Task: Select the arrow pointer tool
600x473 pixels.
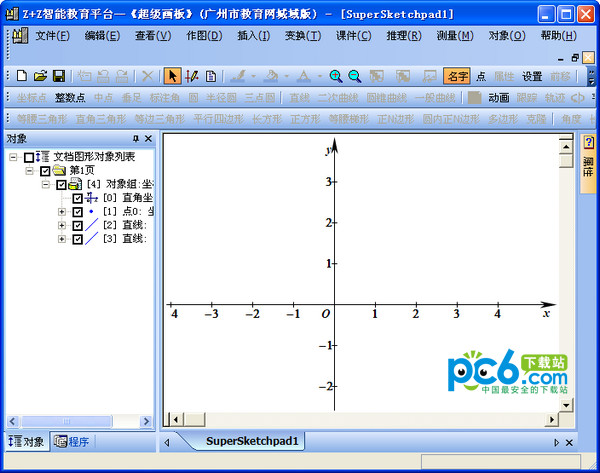Action: (172, 76)
